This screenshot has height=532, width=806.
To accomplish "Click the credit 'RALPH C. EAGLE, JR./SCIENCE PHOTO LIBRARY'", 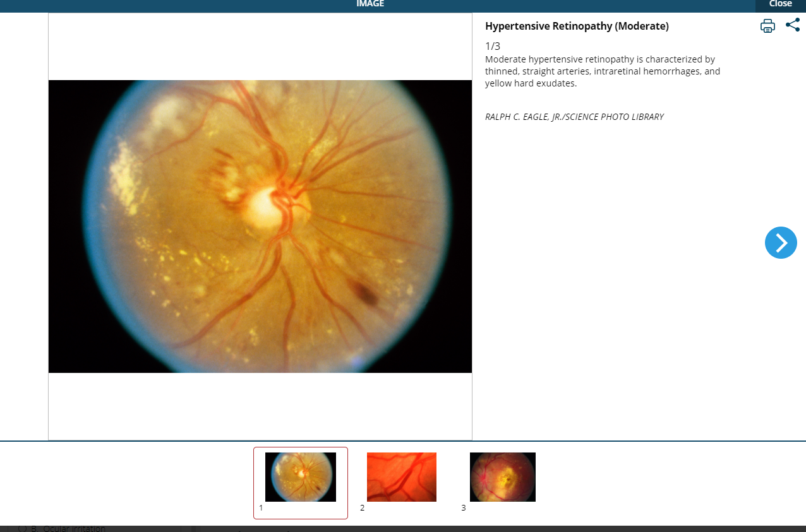I will 574,117.
